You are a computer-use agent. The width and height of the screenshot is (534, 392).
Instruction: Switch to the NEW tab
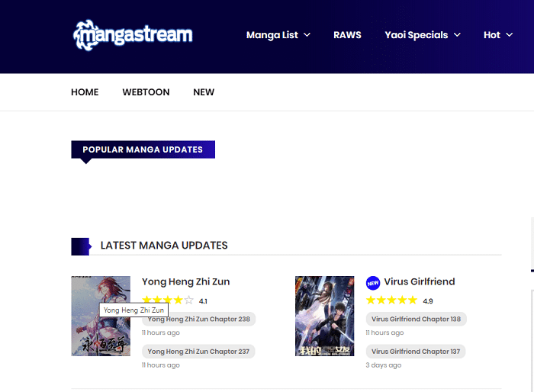204,92
